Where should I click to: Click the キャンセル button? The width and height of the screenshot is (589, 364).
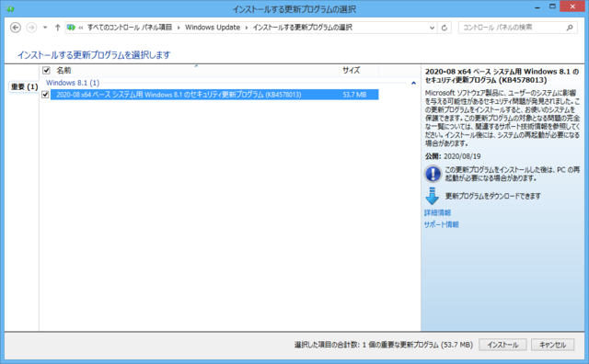tap(552, 345)
